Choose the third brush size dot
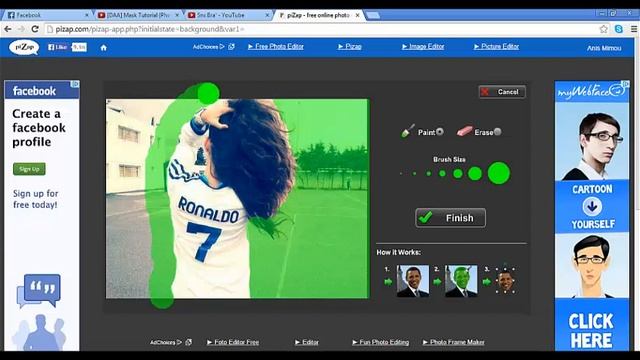The image size is (640, 360). coord(429,173)
